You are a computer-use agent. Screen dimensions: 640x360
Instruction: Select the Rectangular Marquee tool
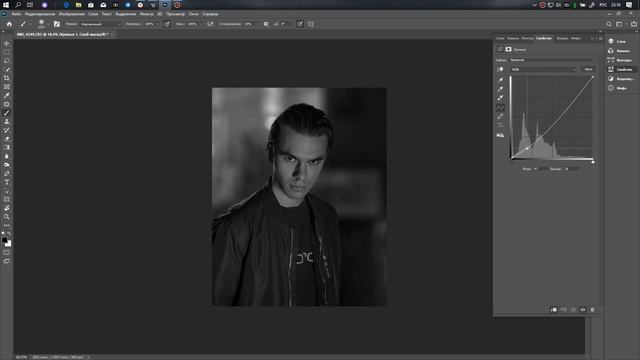coord(7,52)
